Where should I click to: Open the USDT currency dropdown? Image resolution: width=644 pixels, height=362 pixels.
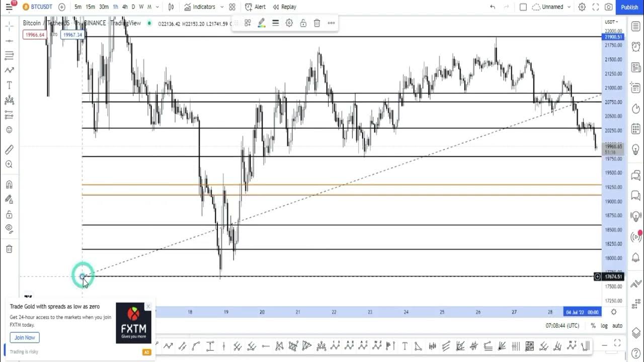point(611,22)
